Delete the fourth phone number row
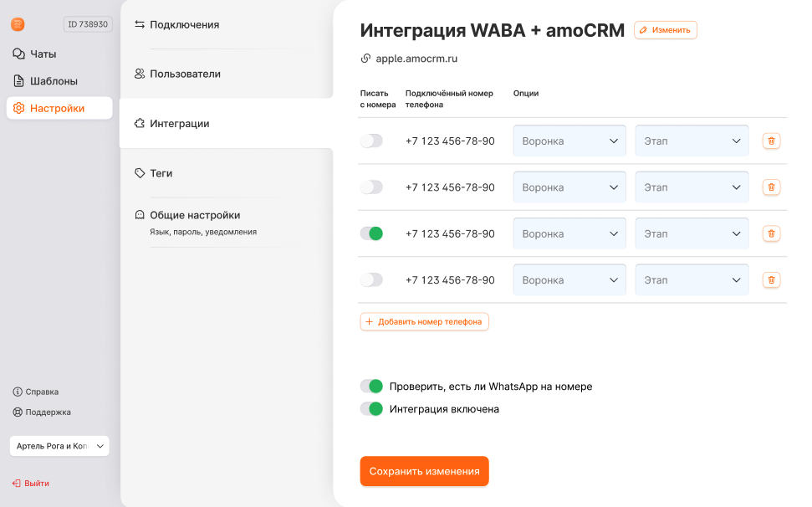Screen dimensions: 812x507 [771, 279]
